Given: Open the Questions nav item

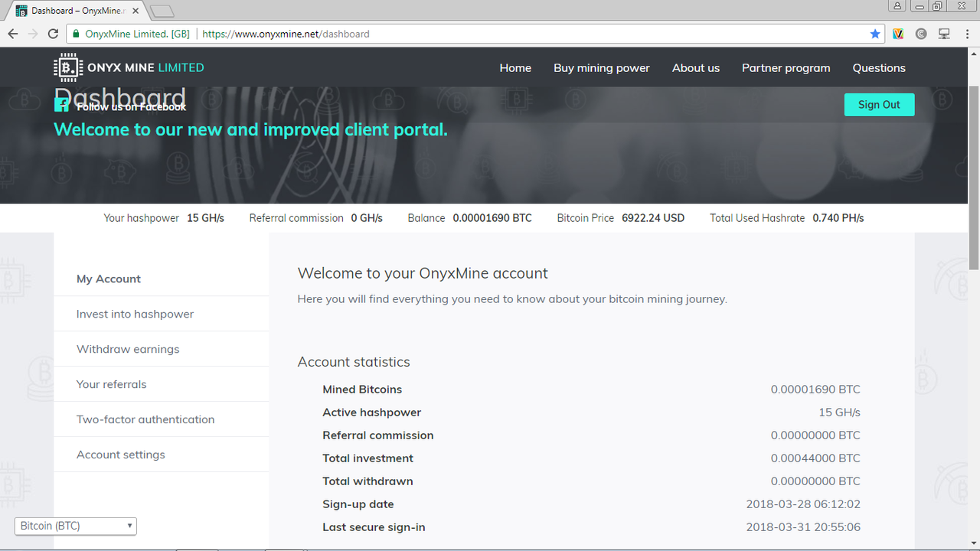Looking at the screenshot, I should pos(879,67).
